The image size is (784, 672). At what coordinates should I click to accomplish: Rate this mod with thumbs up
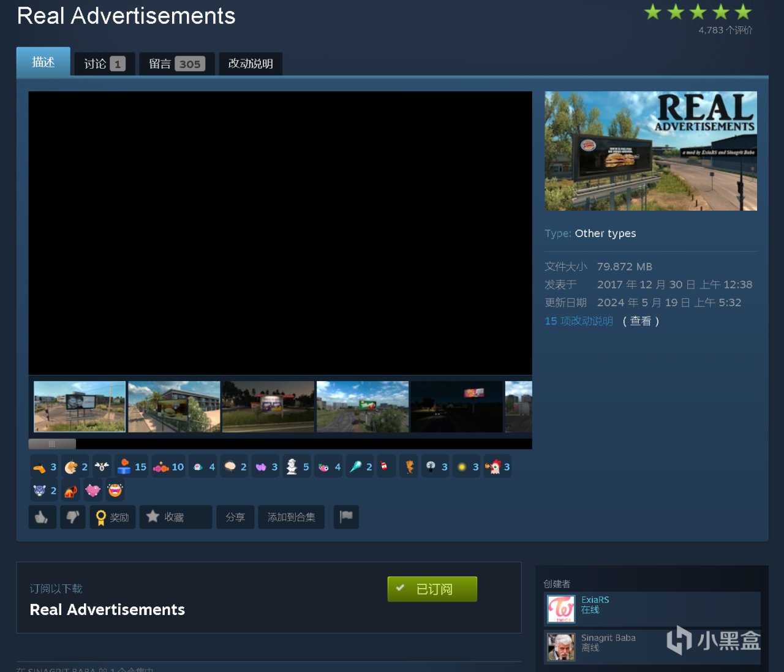point(42,516)
